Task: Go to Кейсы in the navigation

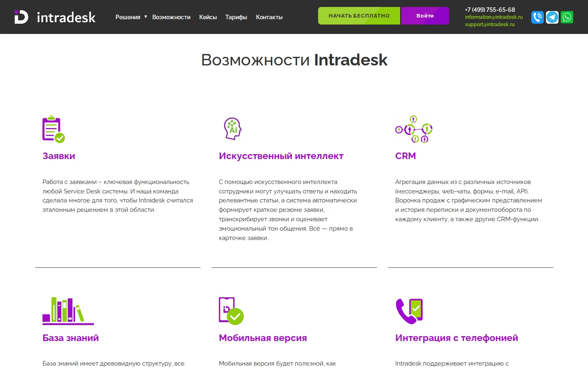Action: pyautogui.click(x=208, y=17)
